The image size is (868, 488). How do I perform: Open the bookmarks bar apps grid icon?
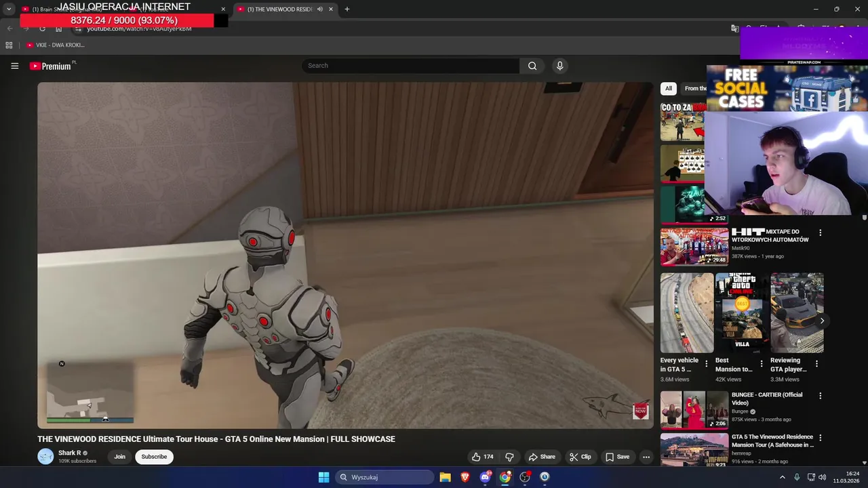(x=9, y=45)
